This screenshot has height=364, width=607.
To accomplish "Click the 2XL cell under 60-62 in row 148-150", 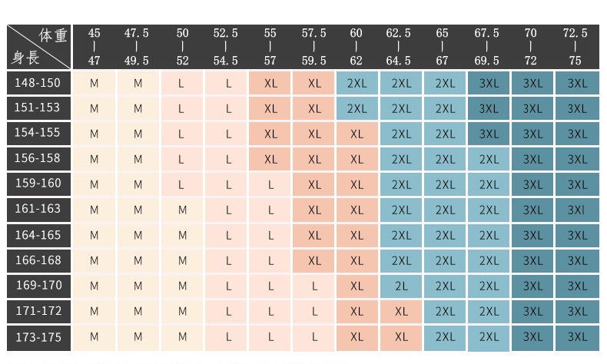I will pyautogui.click(x=357, y=83).
